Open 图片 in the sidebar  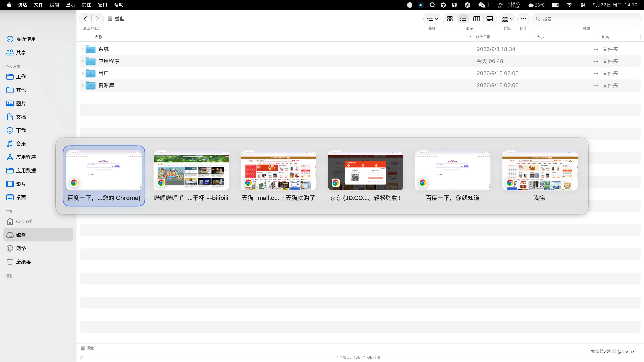38,103
